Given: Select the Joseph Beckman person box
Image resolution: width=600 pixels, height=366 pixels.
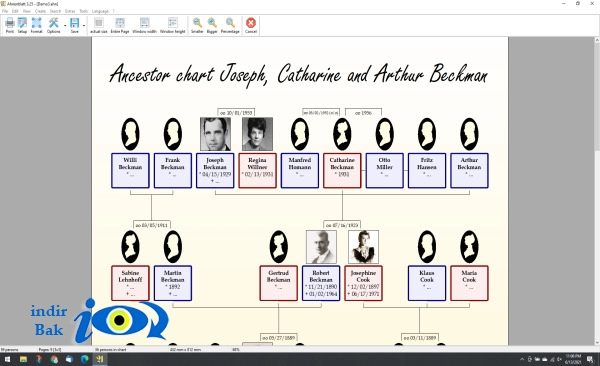Looking at the screenshot, I should click(215, 171).
